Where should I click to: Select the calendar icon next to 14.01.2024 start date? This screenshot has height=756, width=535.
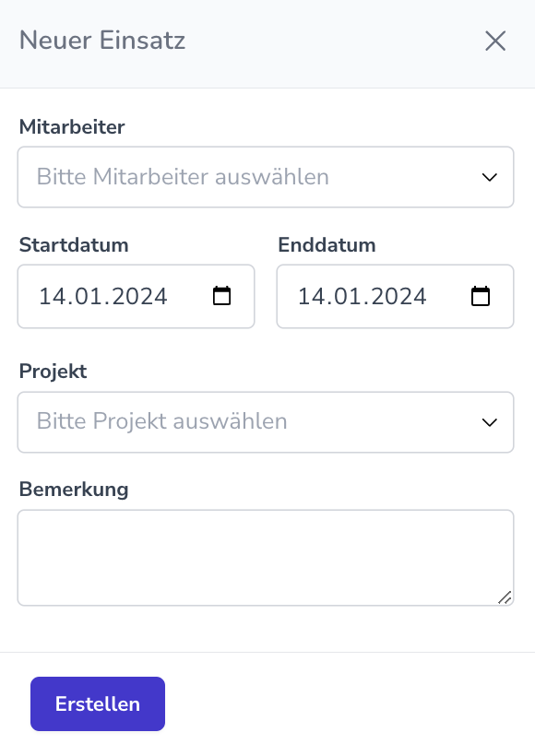coord(221,296)
